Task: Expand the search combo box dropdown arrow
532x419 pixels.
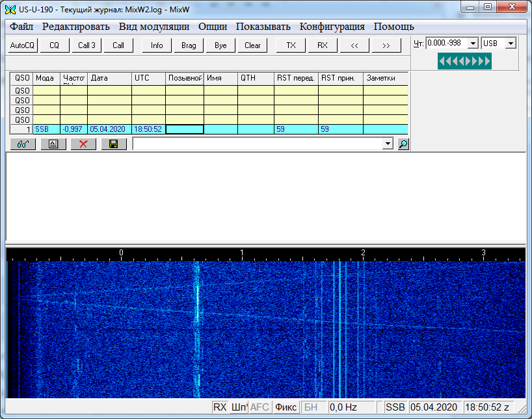Action: click(388, 144)
